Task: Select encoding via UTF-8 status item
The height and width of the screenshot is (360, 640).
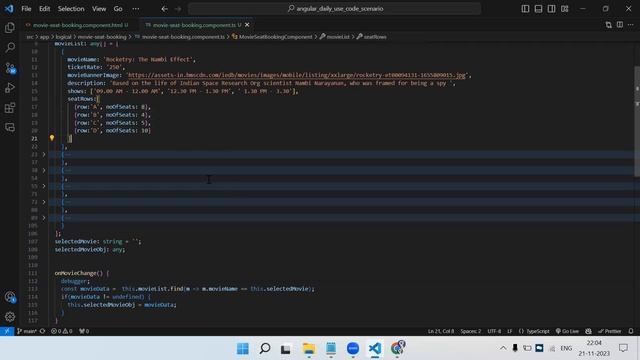Action: [x=494, y=331]
